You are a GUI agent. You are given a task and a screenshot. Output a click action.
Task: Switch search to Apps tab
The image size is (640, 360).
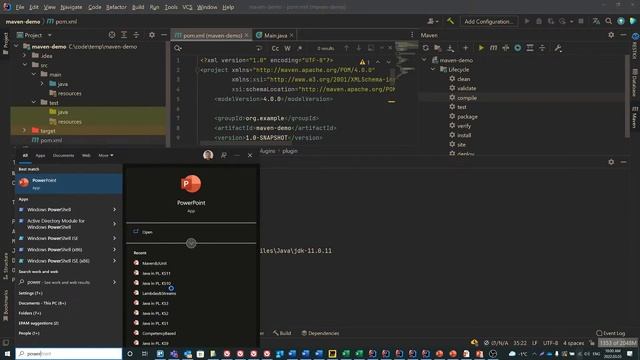40,156
